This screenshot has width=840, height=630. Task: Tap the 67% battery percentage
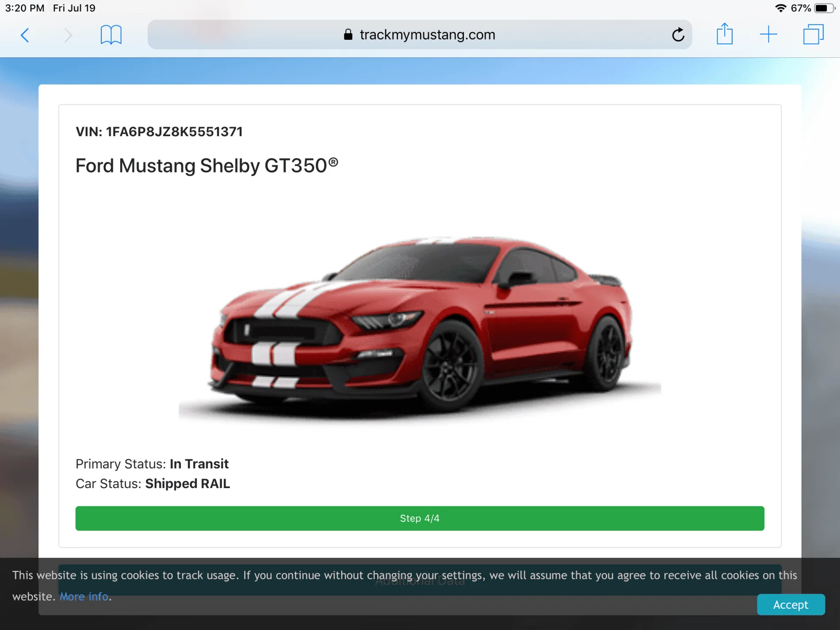click(x=801, y=8)
